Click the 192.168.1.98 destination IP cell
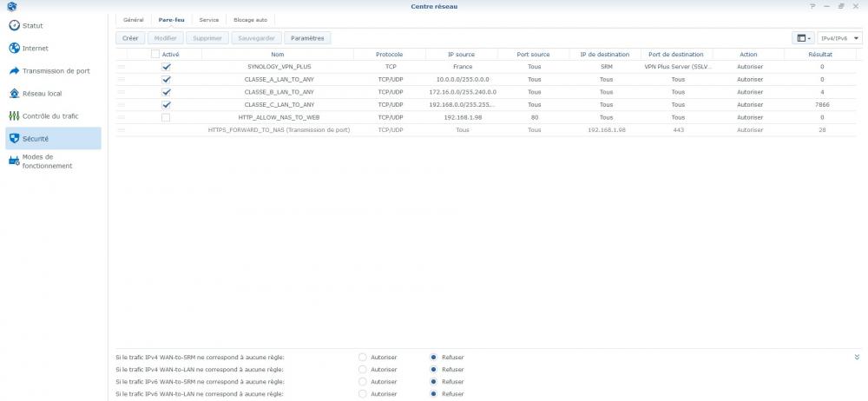The height and width of the screenshot is (401, 868). [606, 130]
